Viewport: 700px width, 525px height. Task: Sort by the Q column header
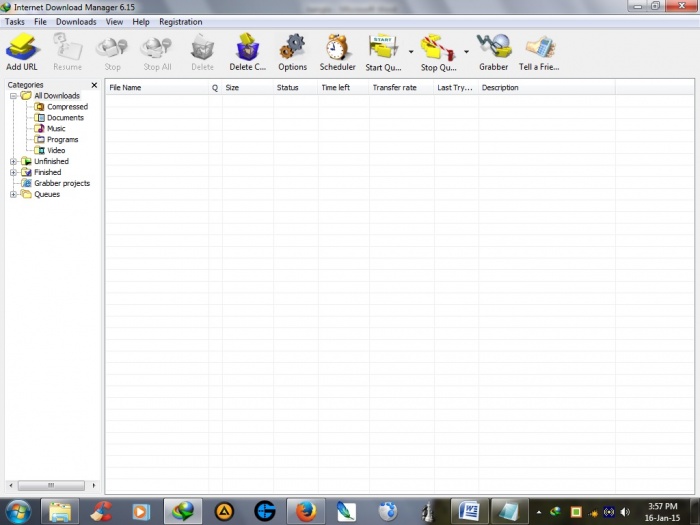(x=215, y=88)
